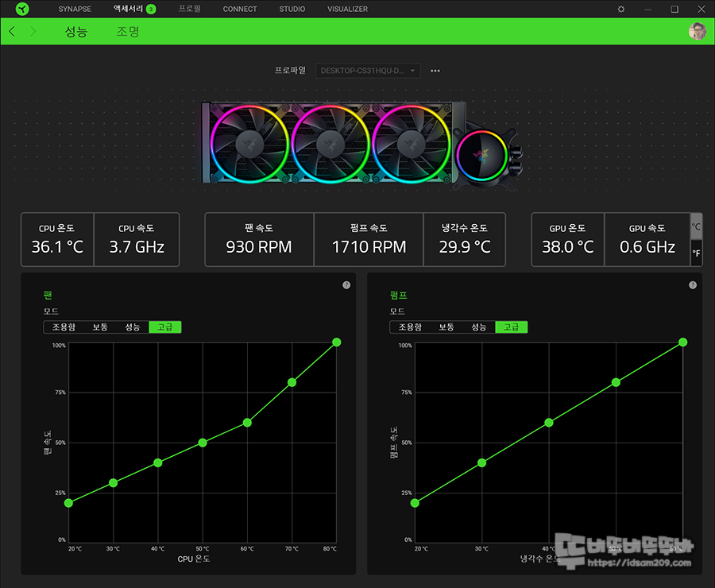Open the settings gear icon
This screenshot has height=588, width=715.
point(620,9)
